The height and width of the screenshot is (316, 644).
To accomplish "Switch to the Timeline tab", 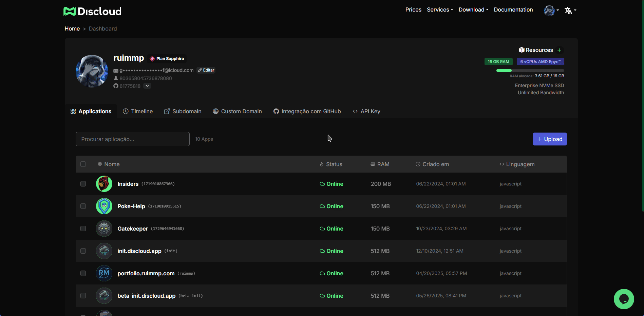I will pyautogui.click(x=138, y=111).
